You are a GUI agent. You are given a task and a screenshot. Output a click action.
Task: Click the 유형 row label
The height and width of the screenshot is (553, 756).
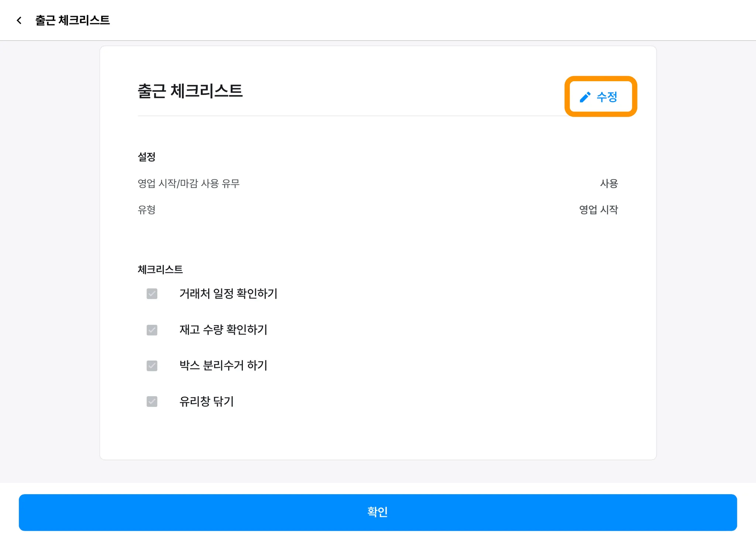coord(147,210)
